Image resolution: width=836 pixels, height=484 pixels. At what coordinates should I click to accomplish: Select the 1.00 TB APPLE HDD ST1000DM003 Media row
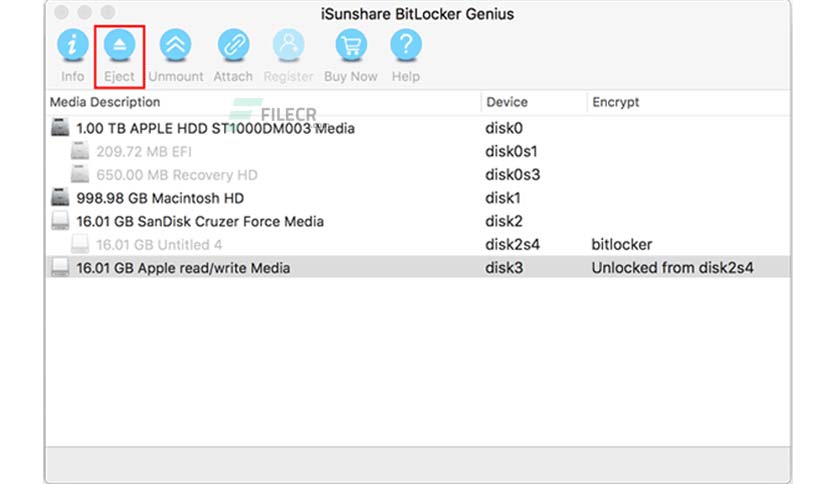click(x=419, y=128)
